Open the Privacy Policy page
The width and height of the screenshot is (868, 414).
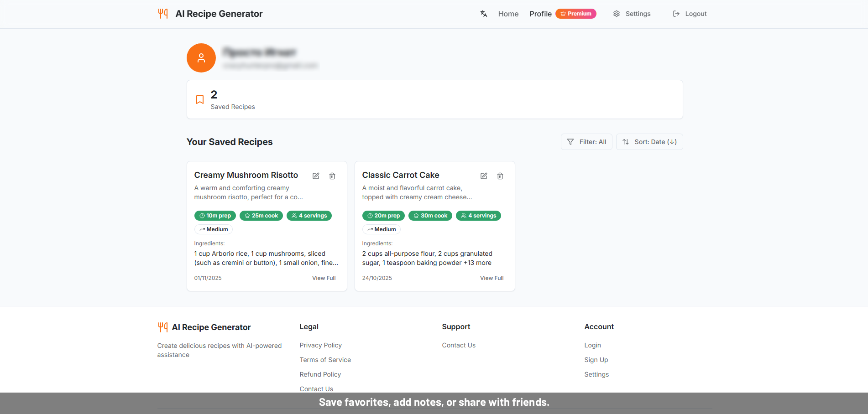320,345
